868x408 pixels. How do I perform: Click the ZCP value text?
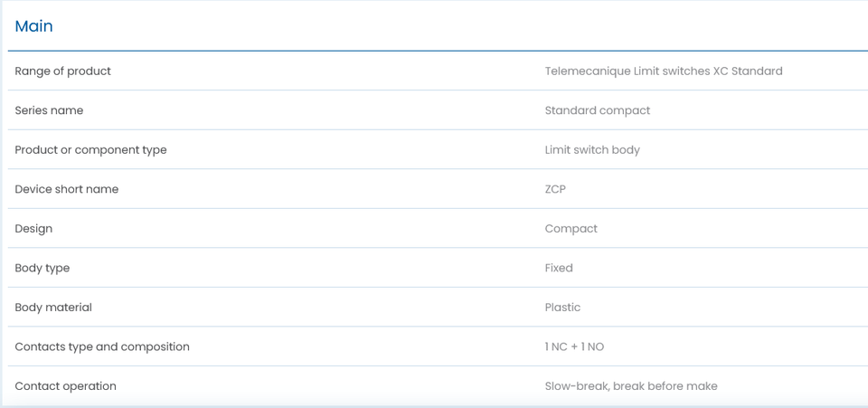555,189
